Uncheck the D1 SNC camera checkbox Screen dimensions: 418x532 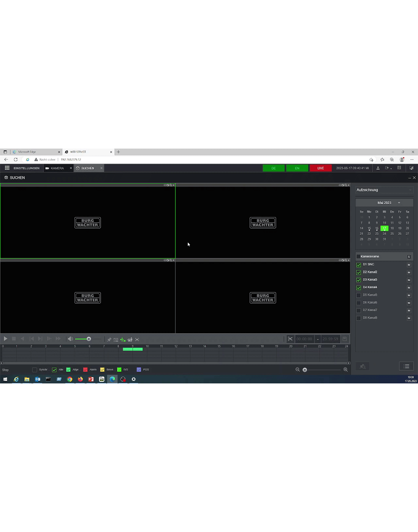click(x=358, y=265)
